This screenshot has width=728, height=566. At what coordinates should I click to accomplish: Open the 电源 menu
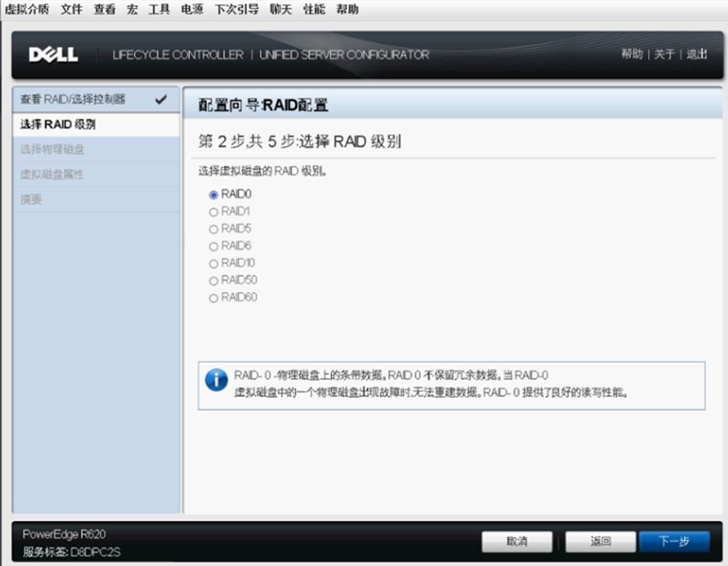click(192, 10)
